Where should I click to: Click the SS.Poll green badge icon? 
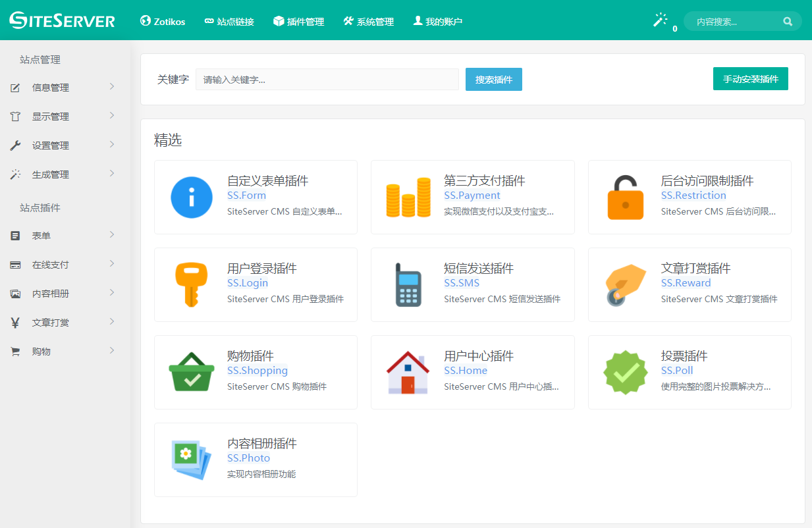(x=625, y=372)
